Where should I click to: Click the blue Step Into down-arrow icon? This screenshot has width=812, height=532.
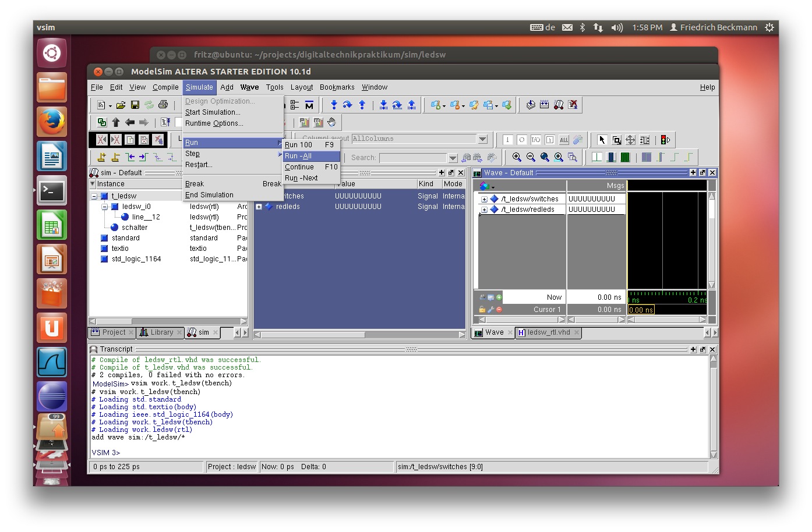[x=334, y=105]
